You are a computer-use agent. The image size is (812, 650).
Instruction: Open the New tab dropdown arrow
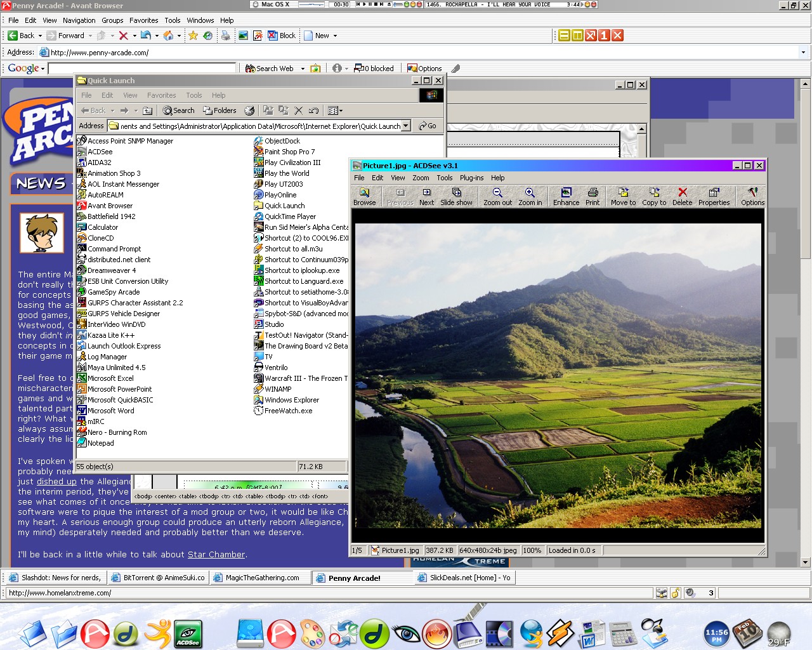coord(335,36)
